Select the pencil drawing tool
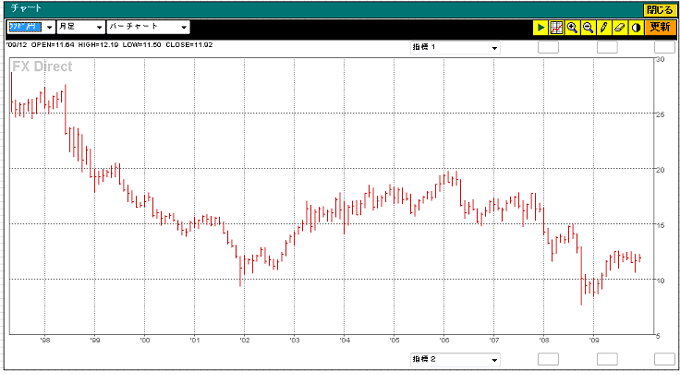The image size is (680, 375). (604, 28)
